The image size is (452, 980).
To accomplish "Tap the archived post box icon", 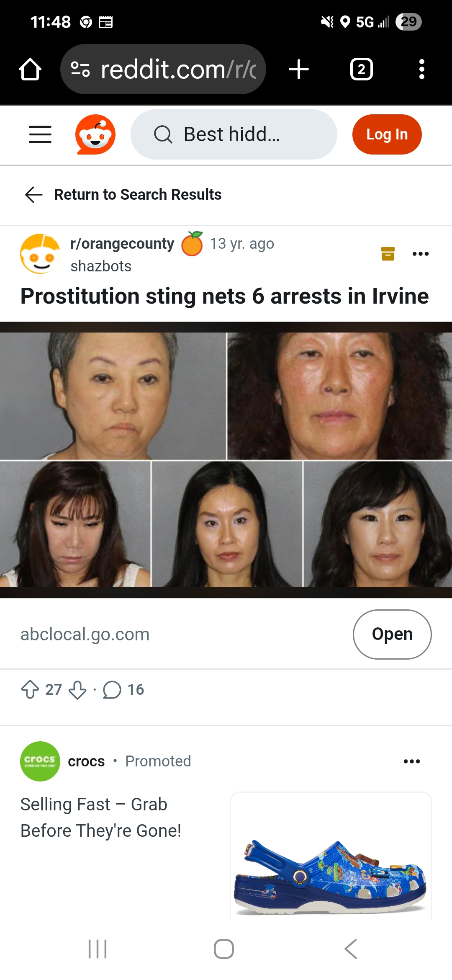I will pyautogui.click(x=388, y=254).
